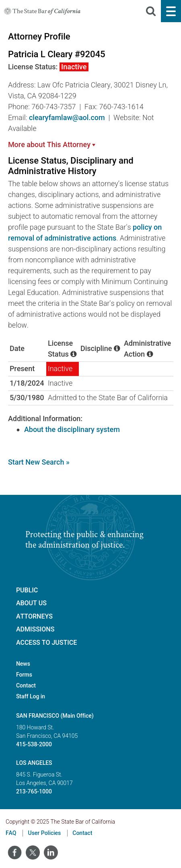Show info icon beside Discipline header
The height and width of the screenshot is (868, 181).
(x=117, y=349)
